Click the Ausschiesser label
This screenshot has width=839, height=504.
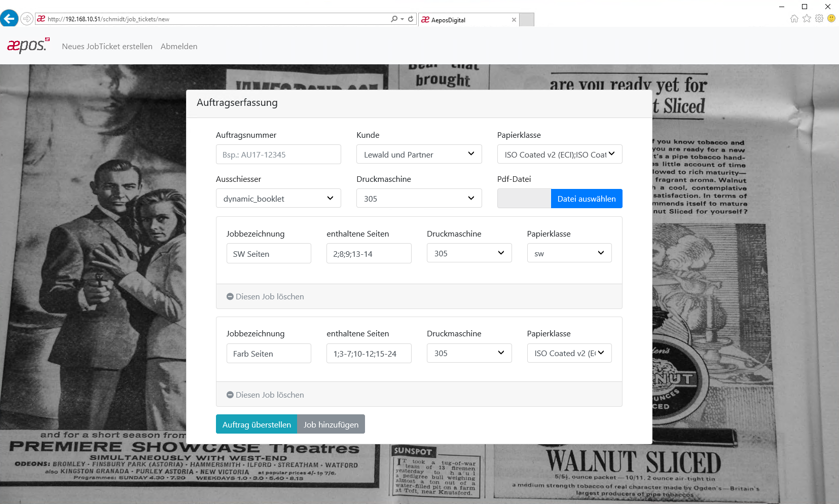coord(238,179)
